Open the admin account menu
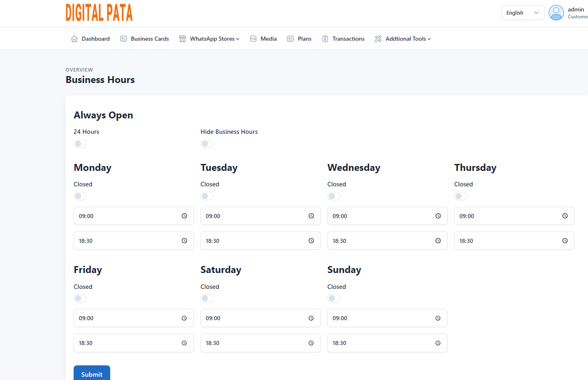This screenshot has width=588, height=380. 568,13
